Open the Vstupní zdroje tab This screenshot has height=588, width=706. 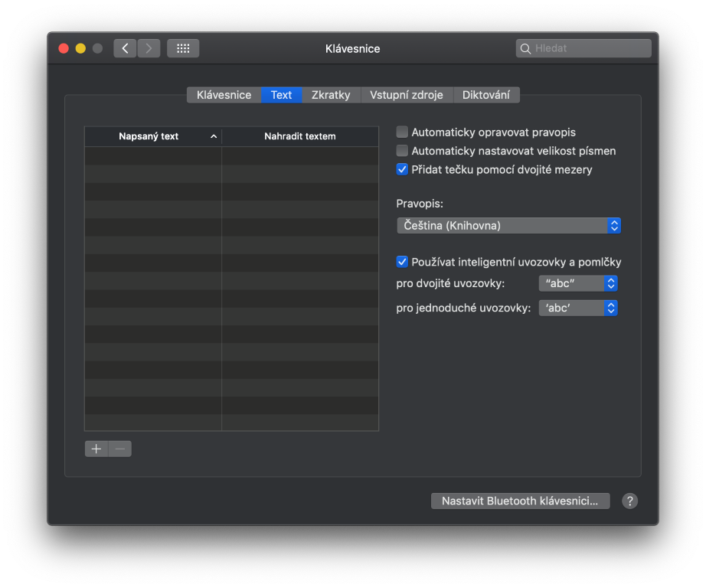point(407,95)
